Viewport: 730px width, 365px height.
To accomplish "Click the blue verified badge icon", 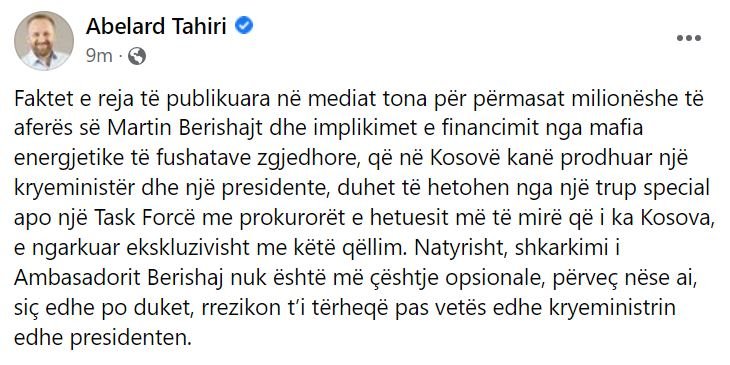I will pyautogui.click(x=244, y=26).
